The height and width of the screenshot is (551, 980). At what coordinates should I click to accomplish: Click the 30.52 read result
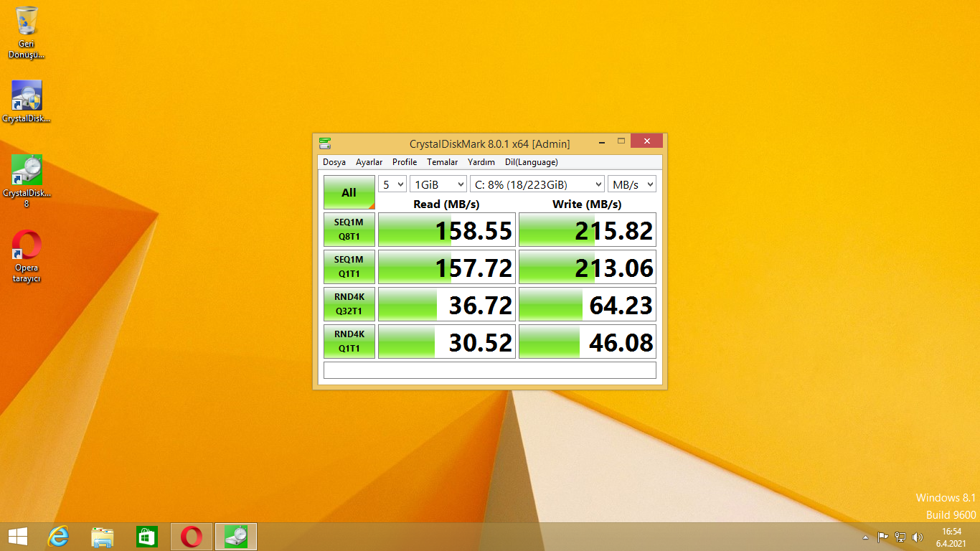[447, 342]
